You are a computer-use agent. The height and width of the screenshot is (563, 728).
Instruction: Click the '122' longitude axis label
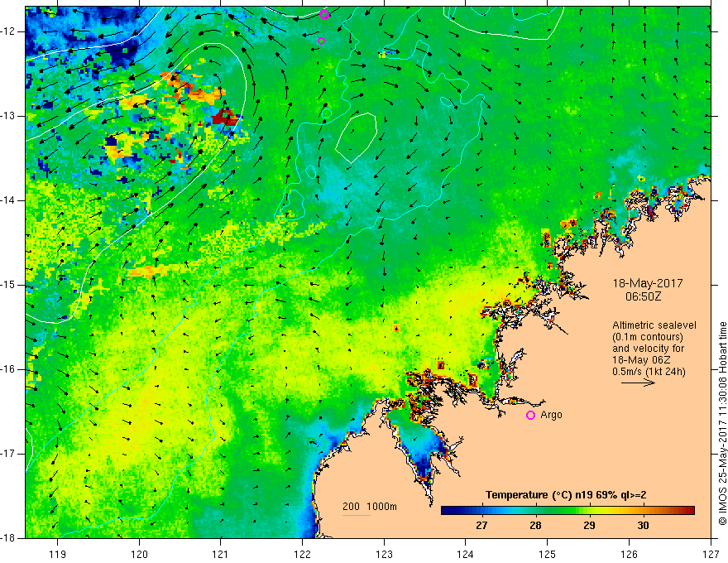pyautogui.click(x=302, y=554)
